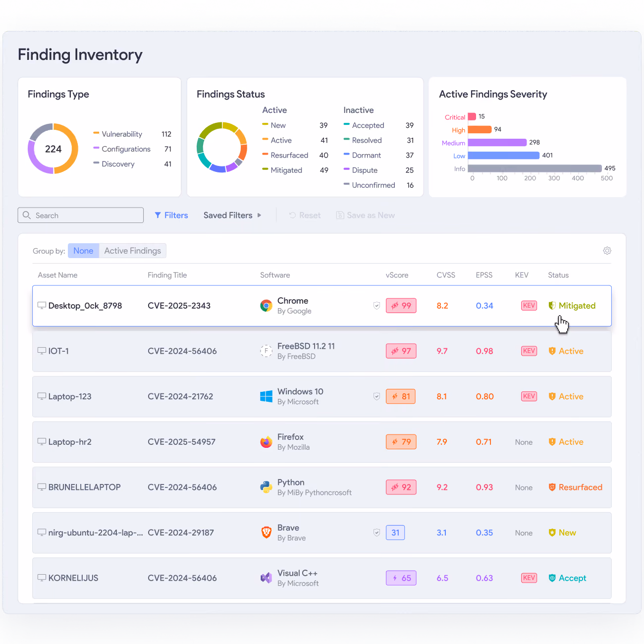644x644 pixels.
Task: Click vScore 31 badge
Action: [x=395, y=533]
